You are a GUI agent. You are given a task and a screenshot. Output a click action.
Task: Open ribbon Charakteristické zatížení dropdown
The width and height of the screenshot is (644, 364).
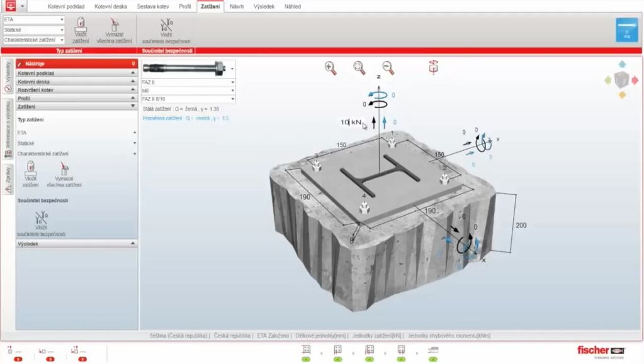[33, 40]
